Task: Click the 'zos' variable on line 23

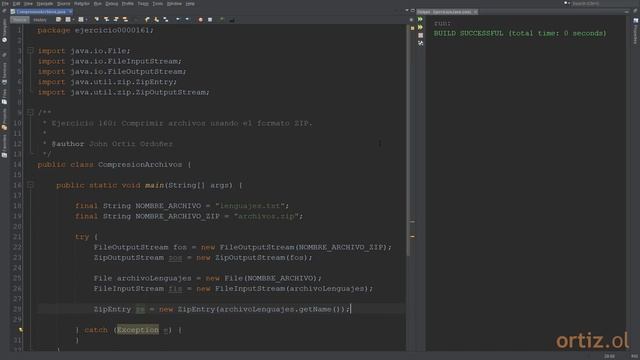Action: pos(176,258)
